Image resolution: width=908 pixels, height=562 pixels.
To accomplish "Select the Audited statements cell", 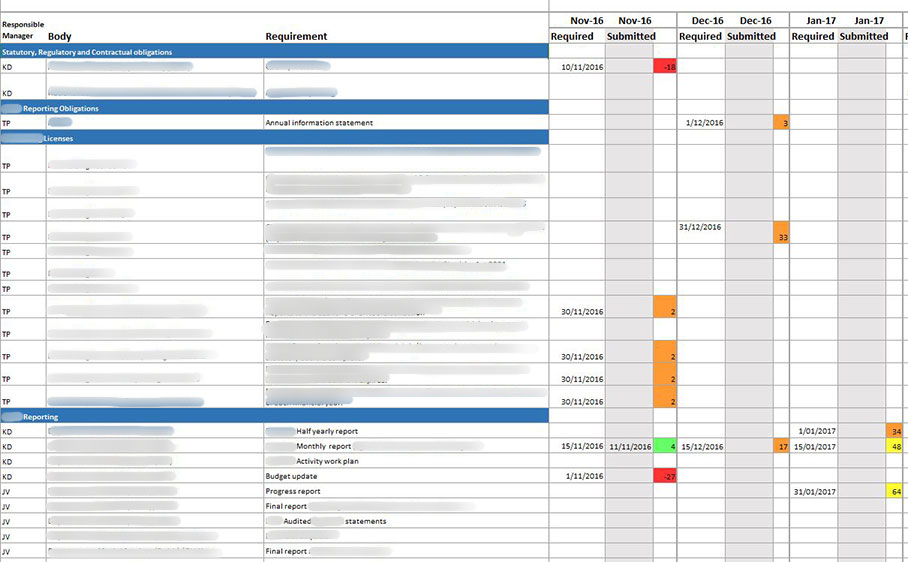I will 406,521.
